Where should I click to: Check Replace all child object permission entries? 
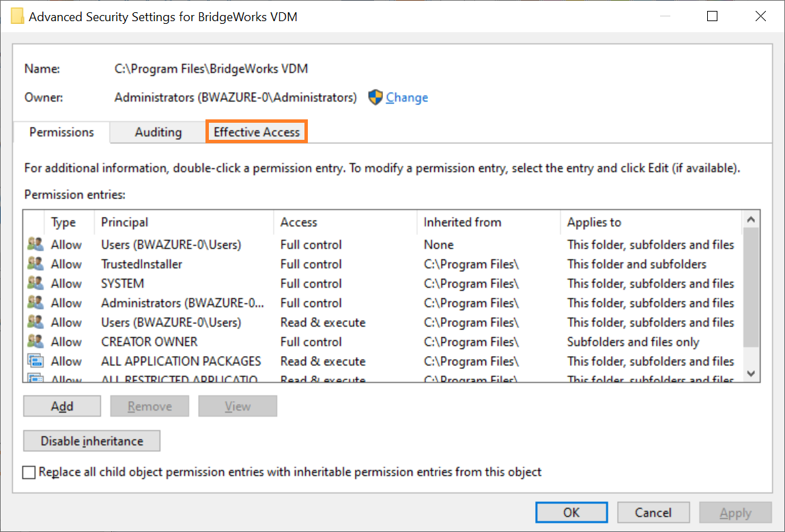coord(29,472)
